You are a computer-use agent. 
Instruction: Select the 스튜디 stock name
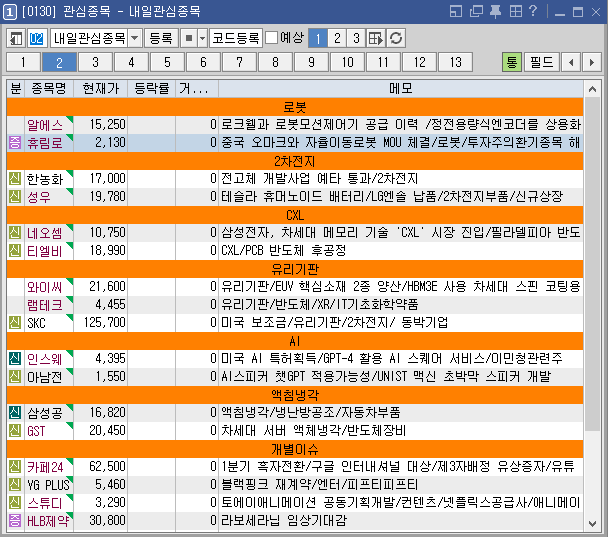pyautogui.click(x=45, y=502)
